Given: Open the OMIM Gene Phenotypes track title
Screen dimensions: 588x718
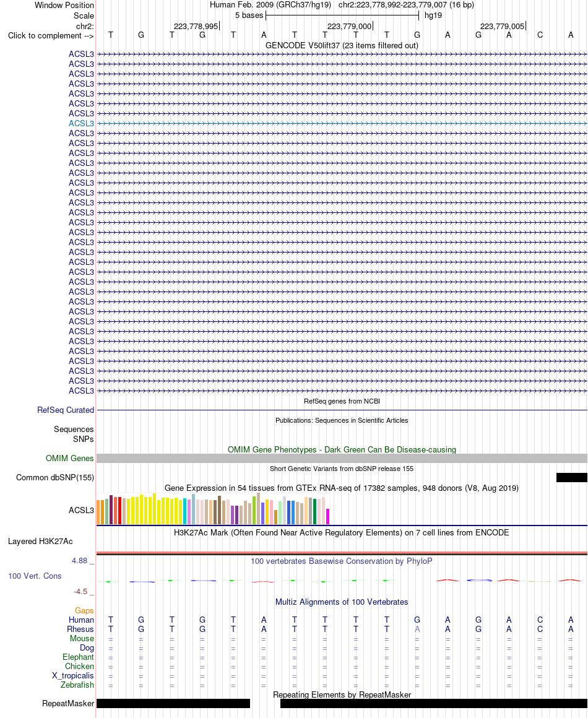Looking at the screenshot, I should point(342,449).
